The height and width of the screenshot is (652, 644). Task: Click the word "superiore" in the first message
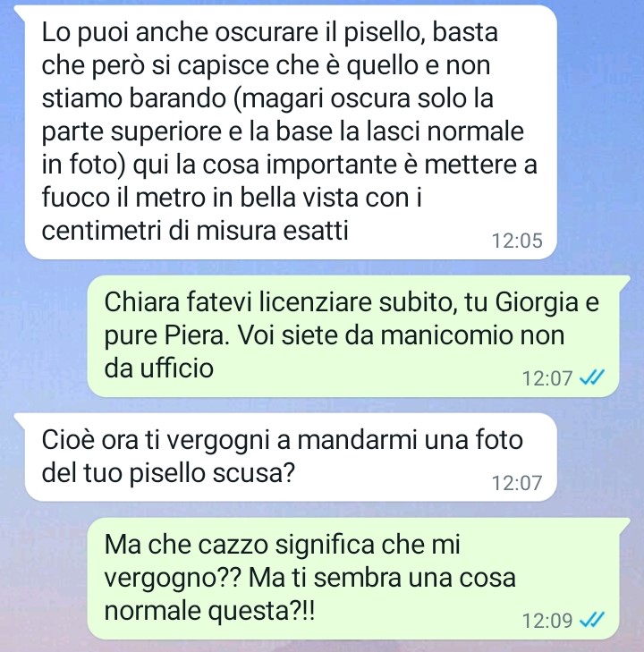pyautogui.click(x=166, y=132)
